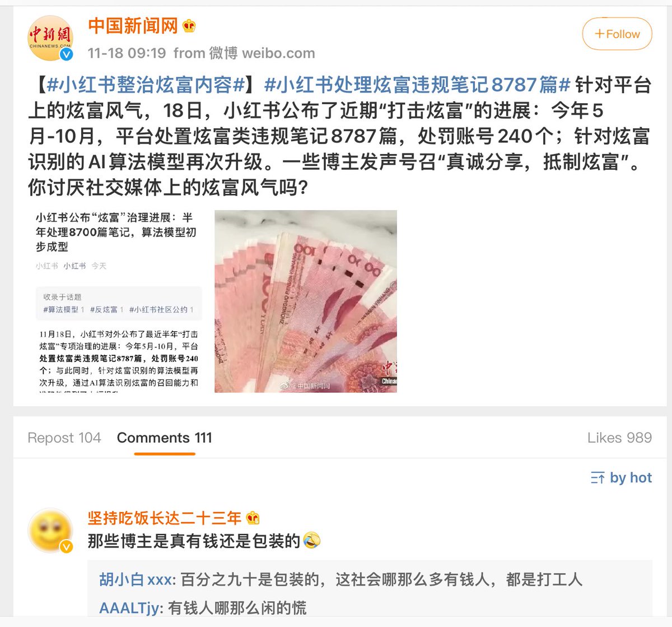
Task: Switch to the Repost 104 tab
Action: point(64,438)
